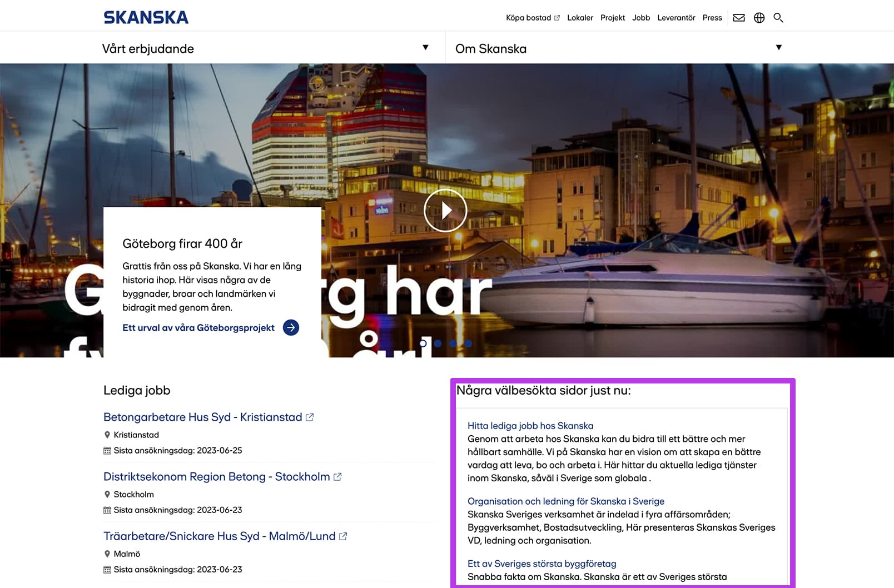Viewport: 894px width, 588px height.
Task: Open the globe language selector icon
Action: pos(759,18)
